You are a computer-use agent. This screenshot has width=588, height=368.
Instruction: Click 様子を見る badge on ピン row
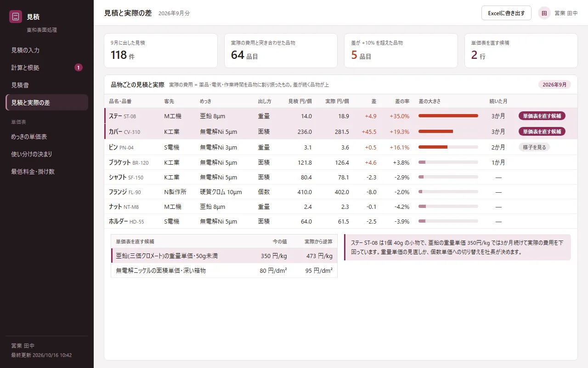[x=534, y=147]
